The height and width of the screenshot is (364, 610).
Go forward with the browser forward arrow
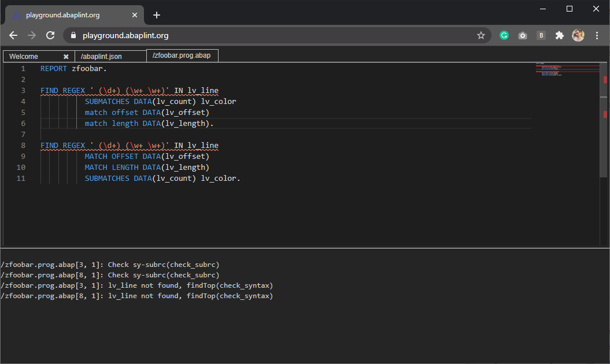click(x=32, y=35)
